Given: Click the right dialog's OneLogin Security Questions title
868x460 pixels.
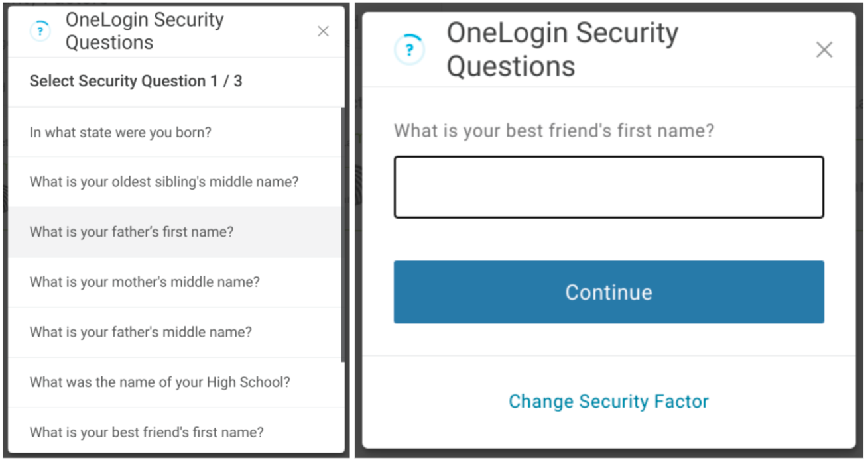Looking at the screenshot, I should pyautogui.click(x=563, y=49).
